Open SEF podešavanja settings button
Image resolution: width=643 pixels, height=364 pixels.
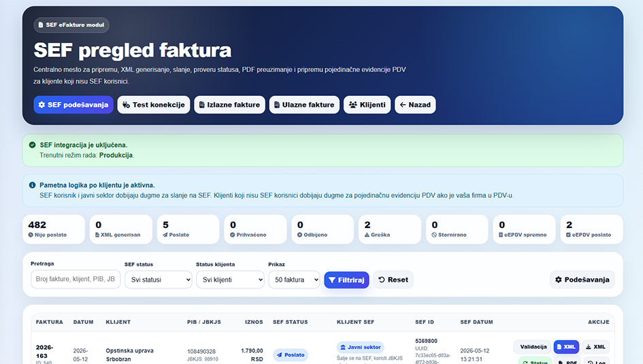pos(73,105)
